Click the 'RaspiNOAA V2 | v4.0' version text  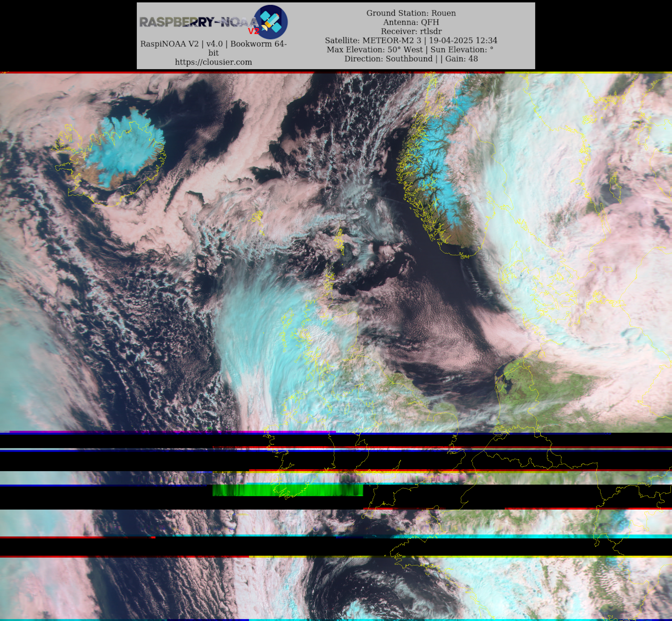(213, 48)
